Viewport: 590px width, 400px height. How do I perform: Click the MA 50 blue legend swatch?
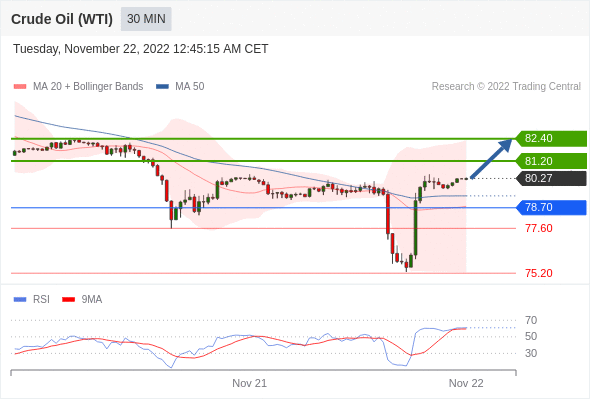[x=162, y=87]
